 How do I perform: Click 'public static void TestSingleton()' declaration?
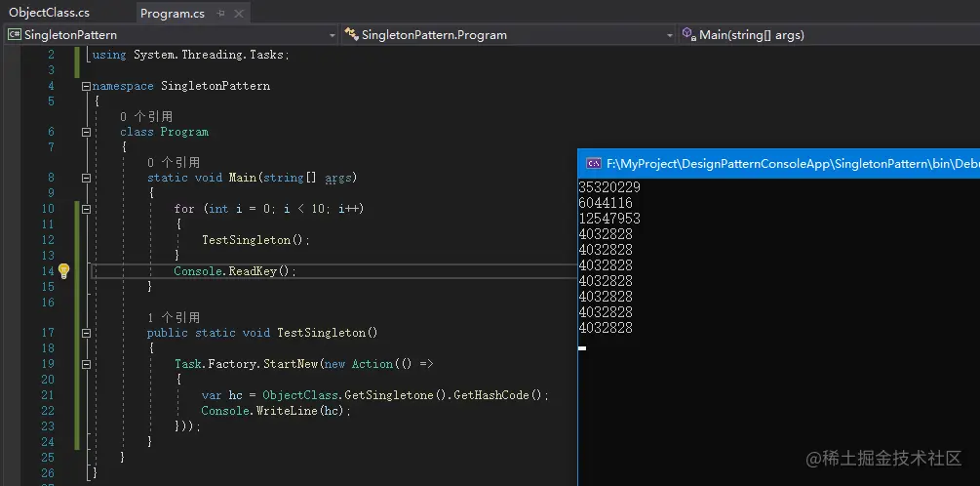[x=262, y=333]
